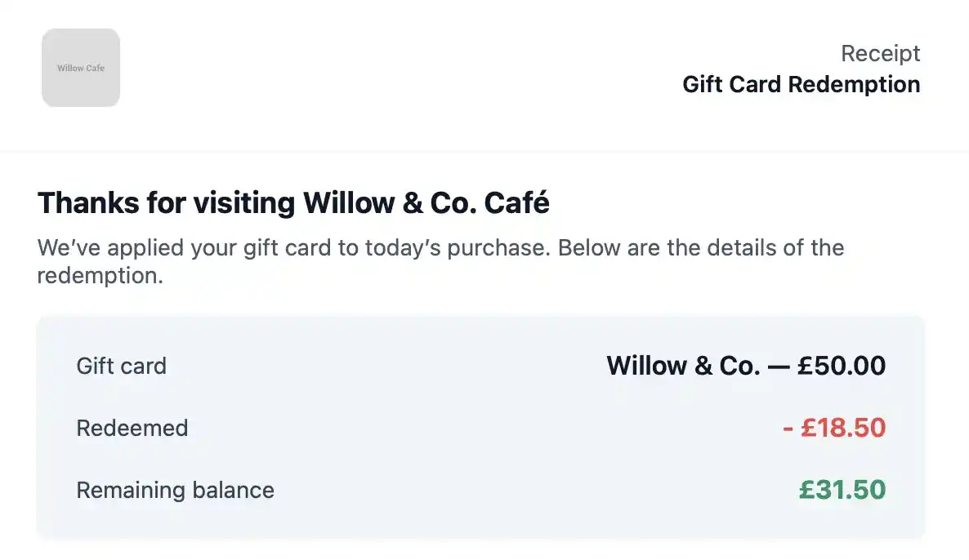Click the "Redeemed" row label
Image resolution: width=969 pixels, height=560 pixels.
(132, 428)
